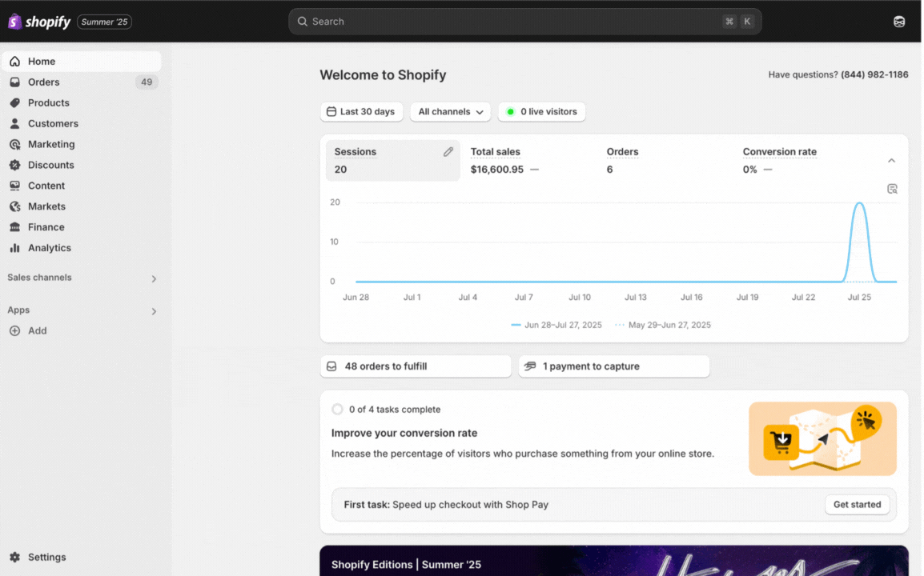
Task: Click the Marketing target icon
Action: coord(14,144)
